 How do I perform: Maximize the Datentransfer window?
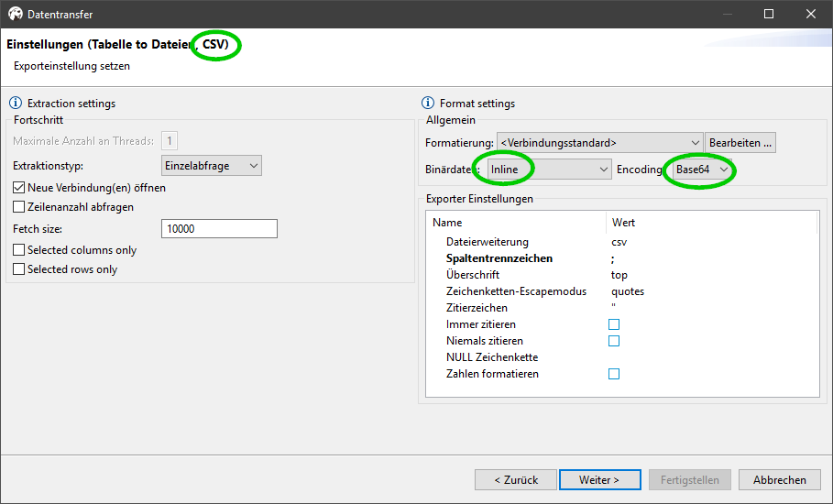pyautogui.click(x=769, y=14)
